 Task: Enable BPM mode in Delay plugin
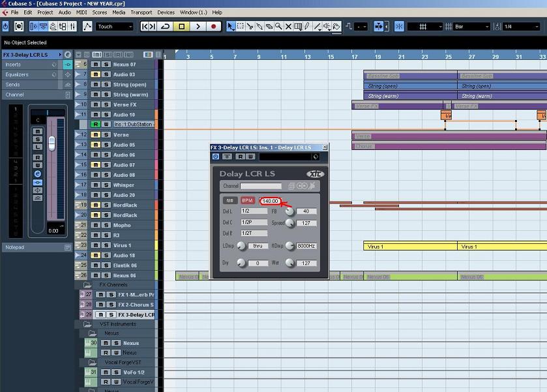click(247, 200)
